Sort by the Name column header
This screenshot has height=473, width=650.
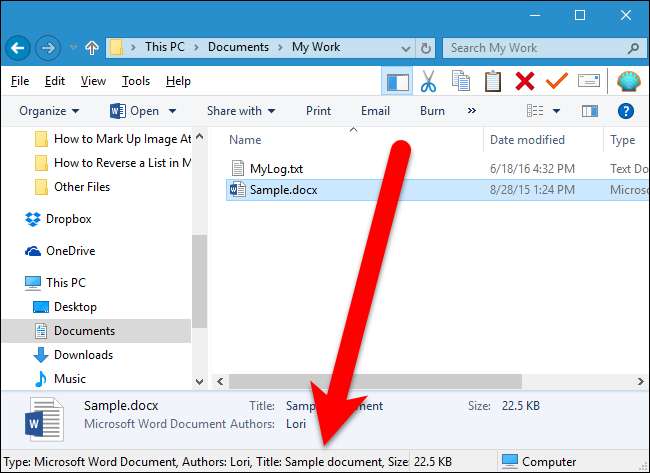(245, 140)
